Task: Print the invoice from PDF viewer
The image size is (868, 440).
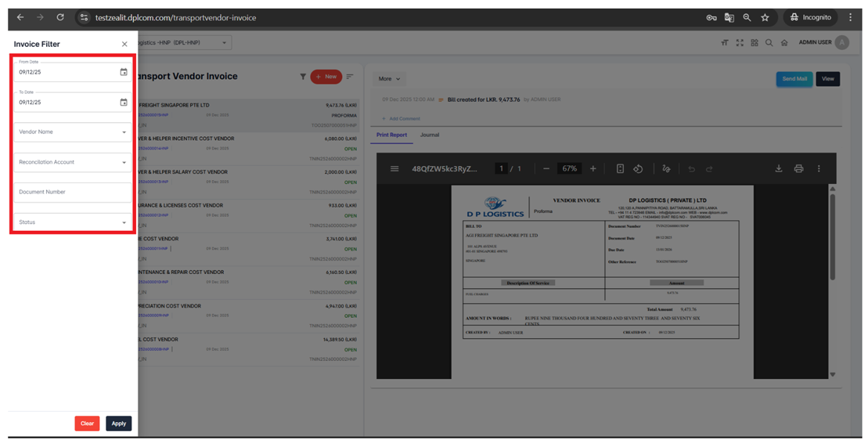Action: coord(799,169)
